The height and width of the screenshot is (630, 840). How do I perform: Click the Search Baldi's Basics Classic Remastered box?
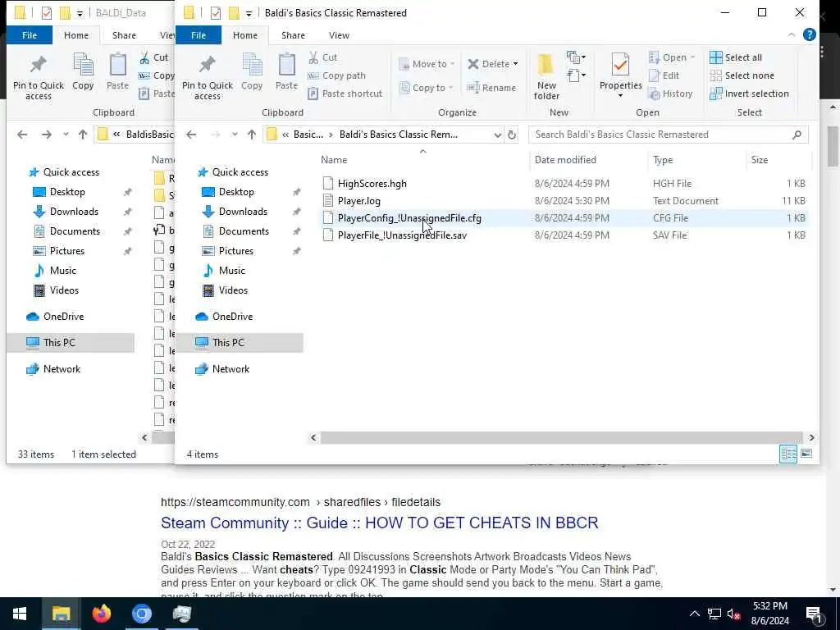[668, 135]
